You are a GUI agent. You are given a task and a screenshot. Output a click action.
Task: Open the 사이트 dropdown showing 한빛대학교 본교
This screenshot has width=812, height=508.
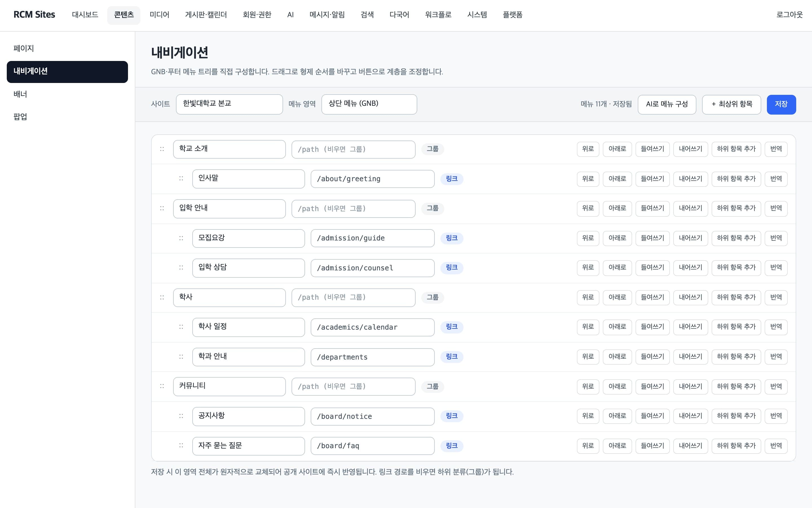(229, 104)
